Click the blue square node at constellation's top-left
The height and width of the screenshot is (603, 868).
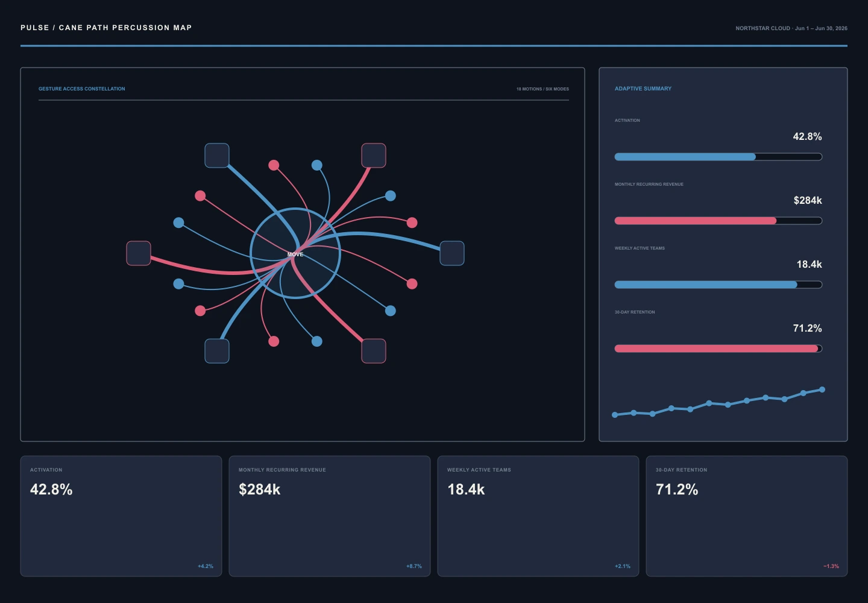[217, 156]
